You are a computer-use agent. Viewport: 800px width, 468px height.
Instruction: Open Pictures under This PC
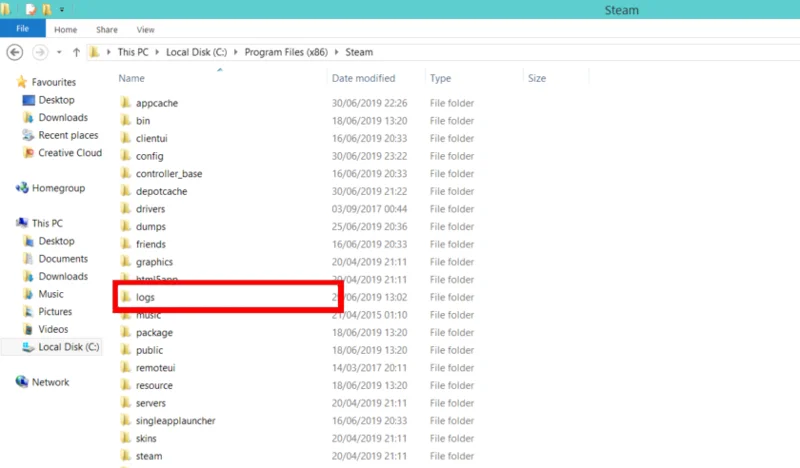[x=55, y=311]
